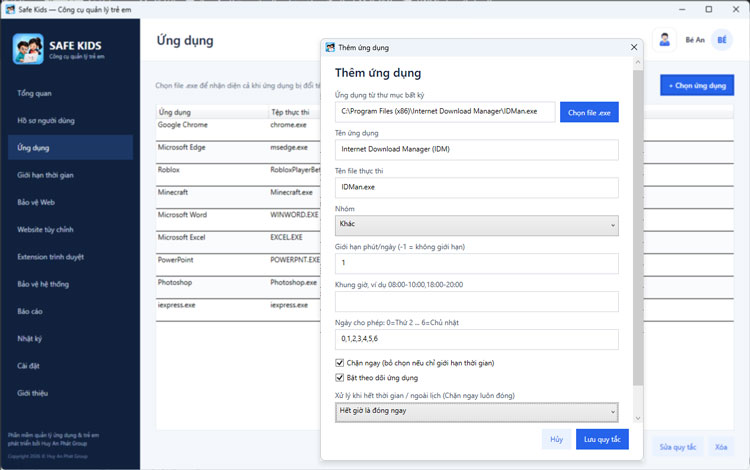Open Hồ sơ người dùng section

[70, 120]
